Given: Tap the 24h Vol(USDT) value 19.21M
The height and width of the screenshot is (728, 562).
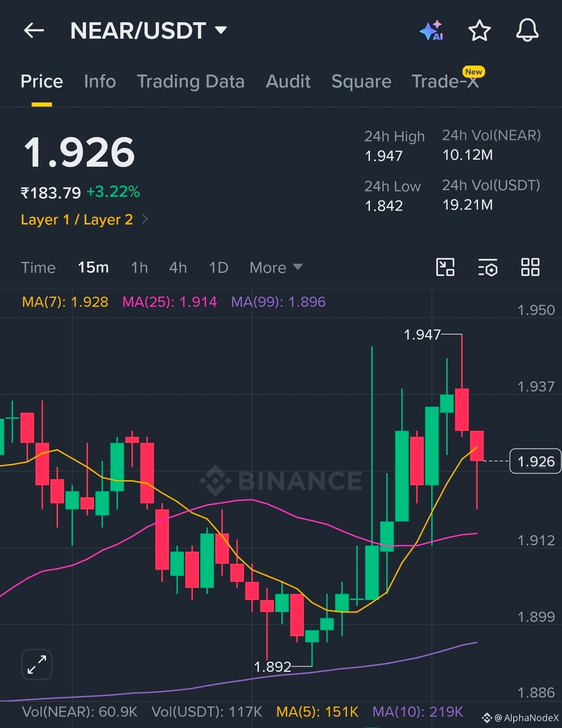Looking at the screenshot, I should point(468,205).
